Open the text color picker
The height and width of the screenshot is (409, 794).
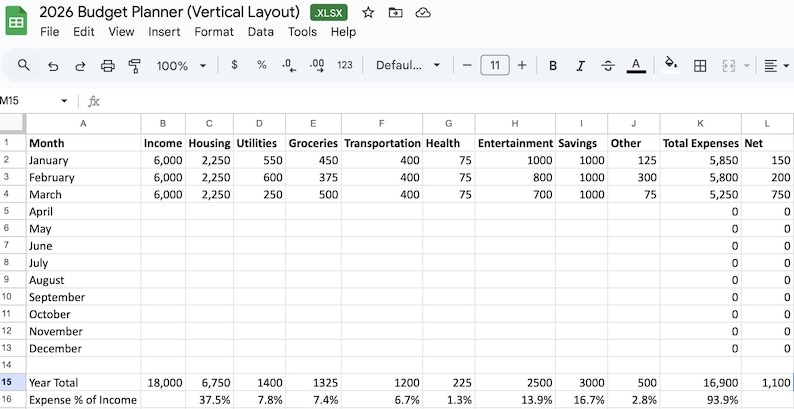coord(637,66)
